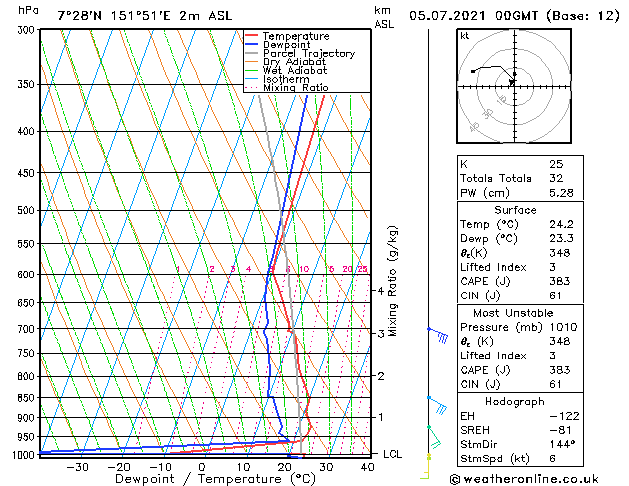The width and height of the screenshot is (629, 486).
Task: Click the LCL level marker label
Action: 392,454
